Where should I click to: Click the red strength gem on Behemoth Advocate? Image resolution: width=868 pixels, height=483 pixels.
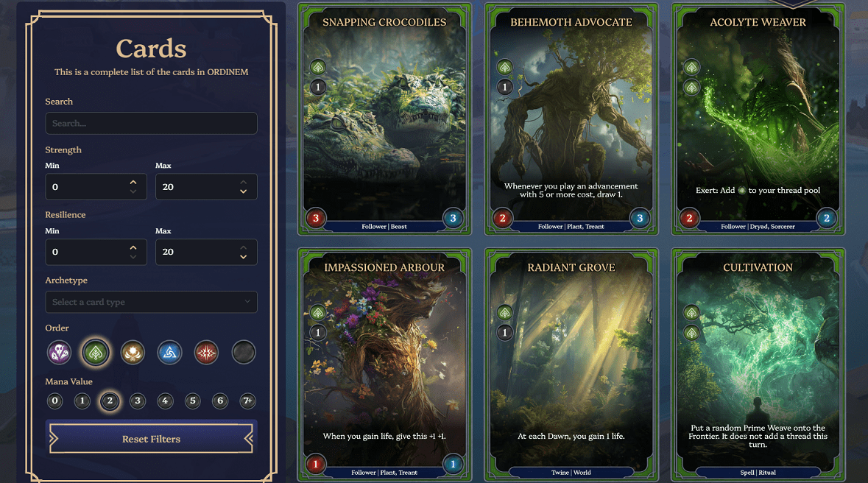click(503, 218)
